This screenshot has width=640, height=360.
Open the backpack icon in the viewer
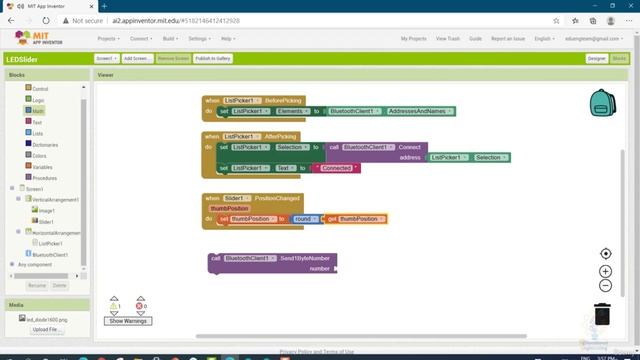click(602, 103)
